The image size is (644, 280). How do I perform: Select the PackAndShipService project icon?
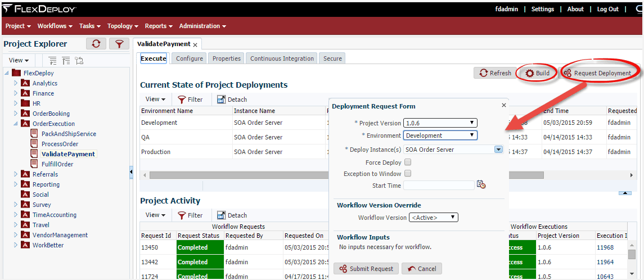34,134
